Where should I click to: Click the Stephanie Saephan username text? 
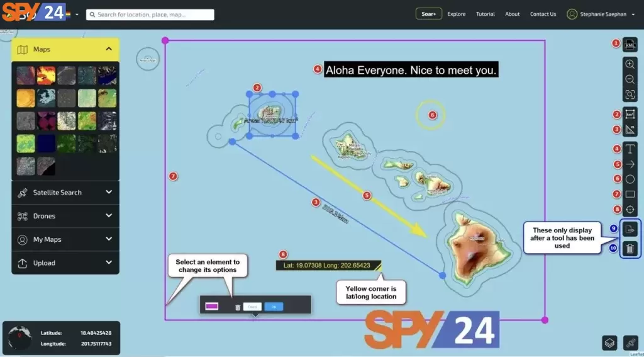coord(603,14)
